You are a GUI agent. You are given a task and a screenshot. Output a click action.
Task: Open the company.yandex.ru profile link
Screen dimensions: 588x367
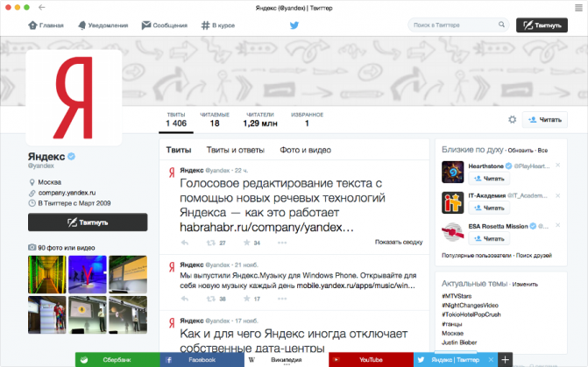67,193
